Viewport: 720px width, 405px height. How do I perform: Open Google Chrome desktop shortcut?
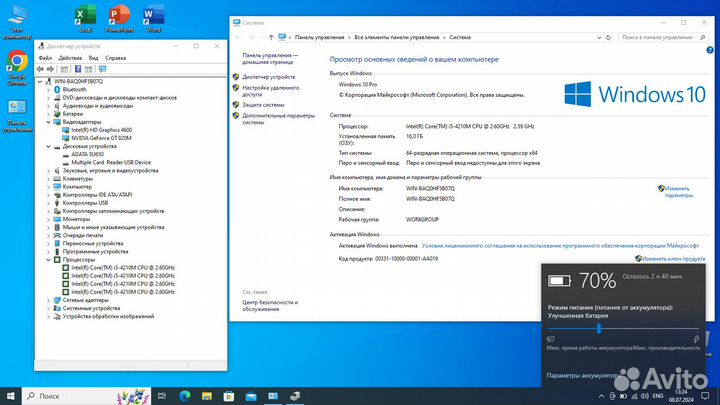point(17,68)
